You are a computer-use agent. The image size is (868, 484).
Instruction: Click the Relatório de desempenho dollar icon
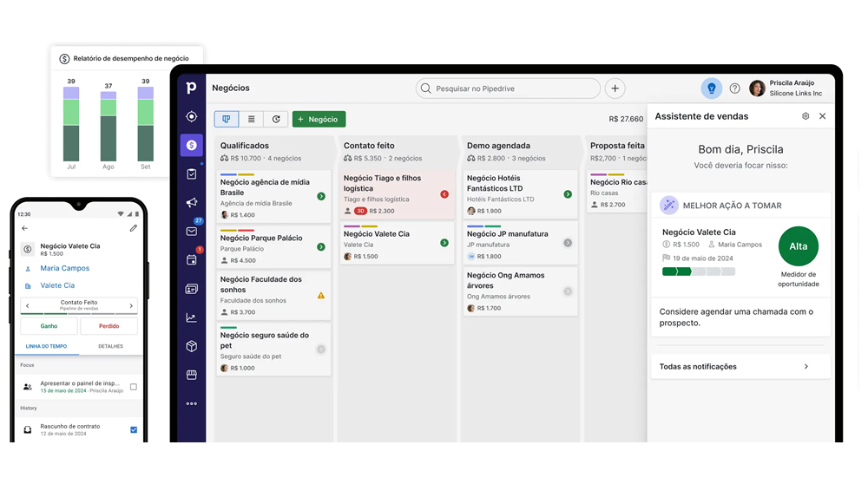[x=64, y=59]
